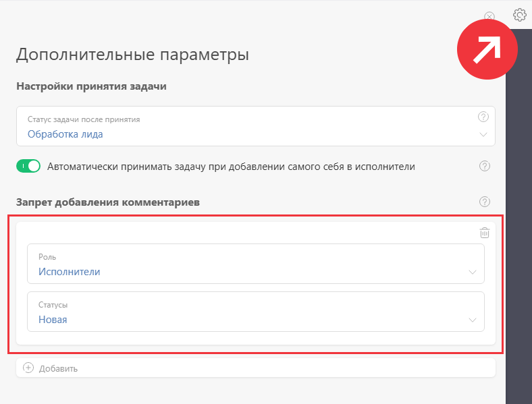Select the Новая status value
Screen dimensions: 532x404
(53, 320)
